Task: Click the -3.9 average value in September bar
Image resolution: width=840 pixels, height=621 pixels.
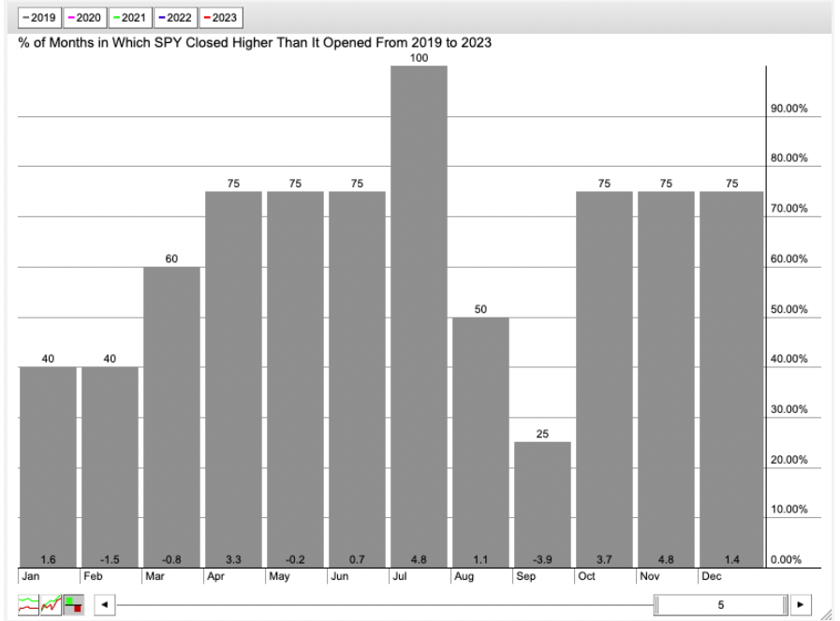Action: 542,559
